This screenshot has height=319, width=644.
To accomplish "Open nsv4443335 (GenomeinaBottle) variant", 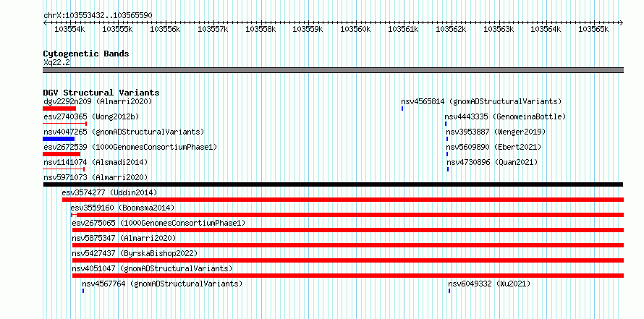I will (x=505, y=116).
